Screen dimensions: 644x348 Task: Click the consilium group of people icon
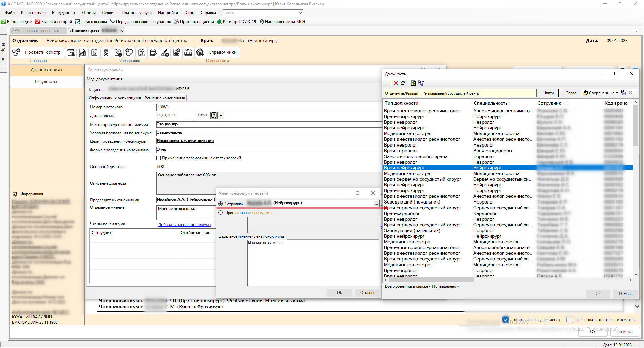(x=188, y=52)
